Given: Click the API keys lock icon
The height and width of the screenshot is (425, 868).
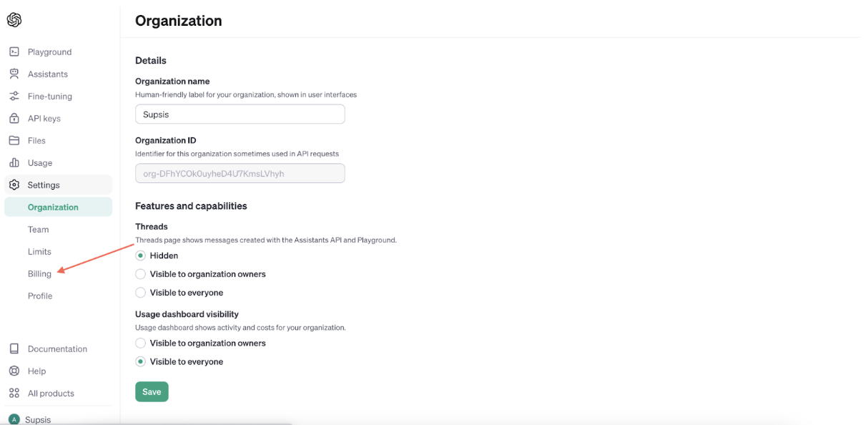Looking at the screenshot, I should tap(14, 118).
